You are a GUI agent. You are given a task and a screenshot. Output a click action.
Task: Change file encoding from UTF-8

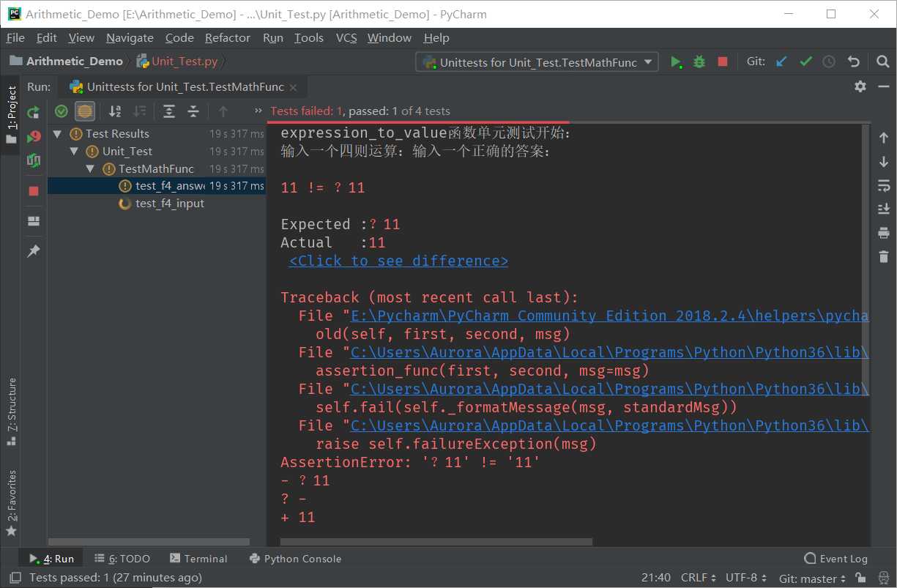click(746, 578)
